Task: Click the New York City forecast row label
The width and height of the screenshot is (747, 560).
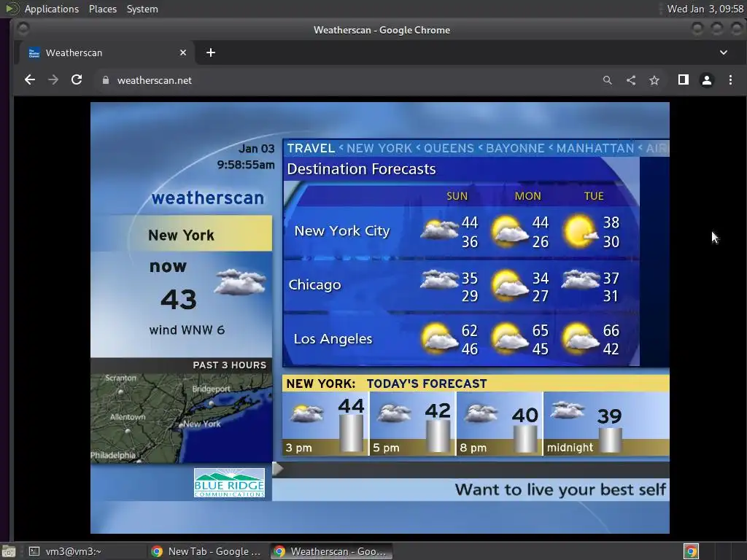Action: (x=342, y=231)
